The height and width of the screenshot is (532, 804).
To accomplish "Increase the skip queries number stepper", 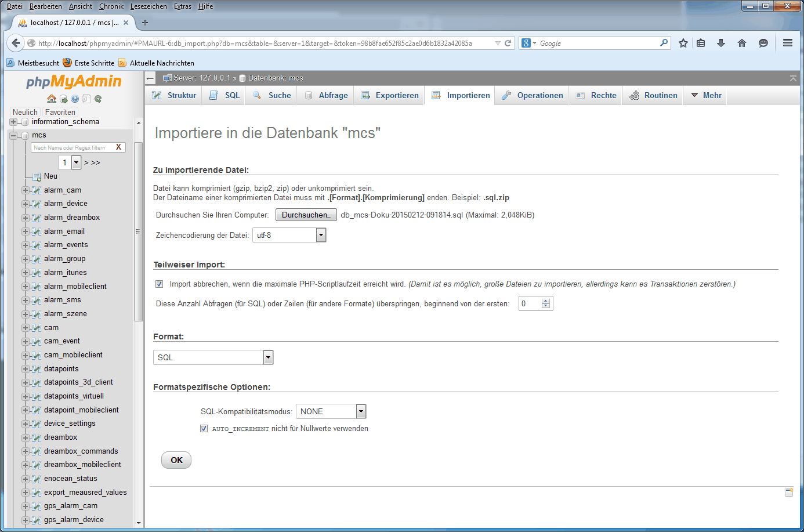I will tap(545, 301).
